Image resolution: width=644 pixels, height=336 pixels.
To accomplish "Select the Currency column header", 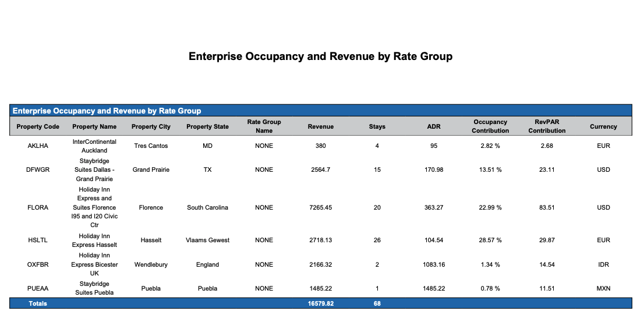I will 603,126.
